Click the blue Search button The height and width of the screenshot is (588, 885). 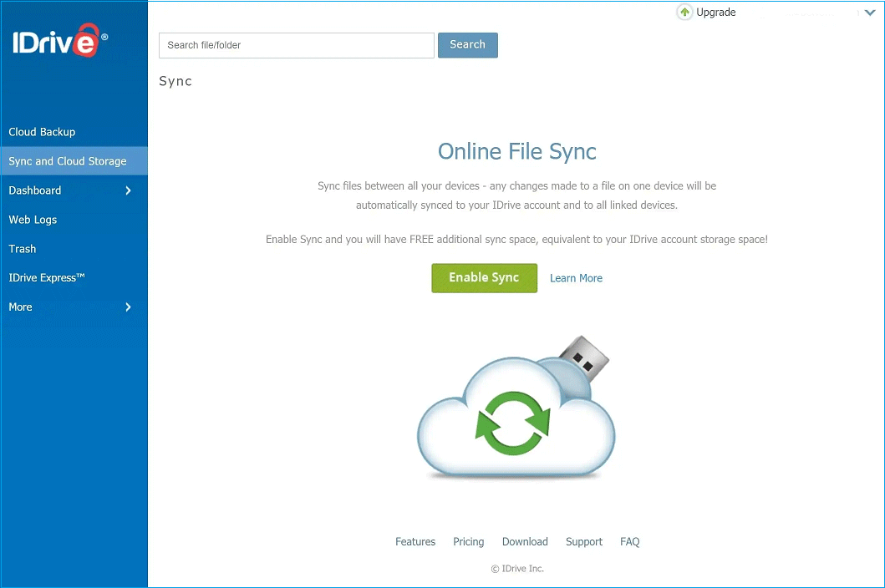pos(467,45)
